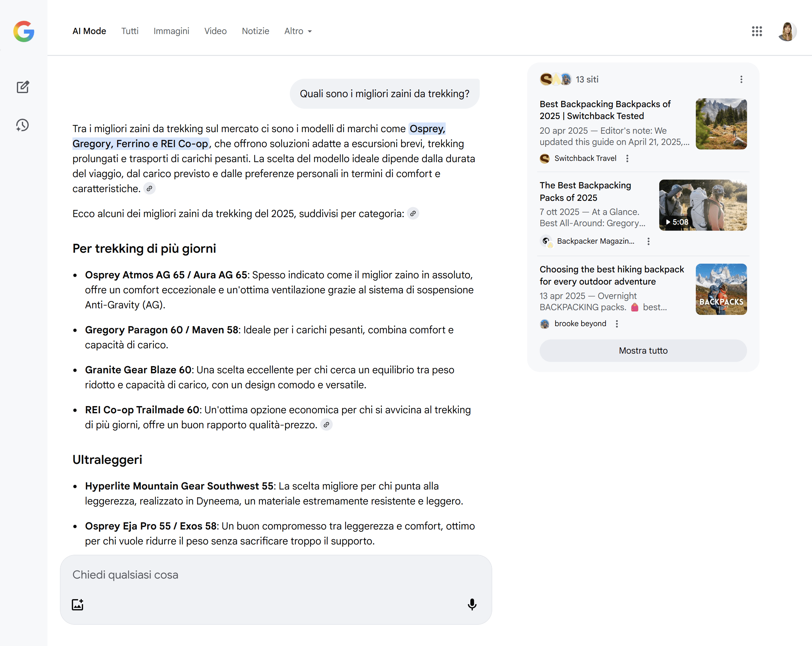Switch to the Notizie tab
The height and width of the screenshot is (646, 812).
[255, 31]
